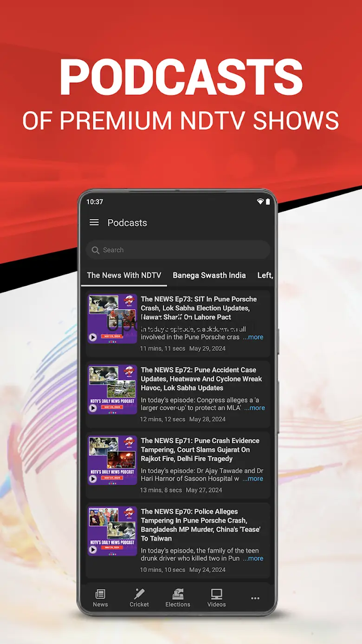
Task: Open title 'The NEWS Ep70: Police Alleges Tampering'
Action: click(x=200, y=525)
